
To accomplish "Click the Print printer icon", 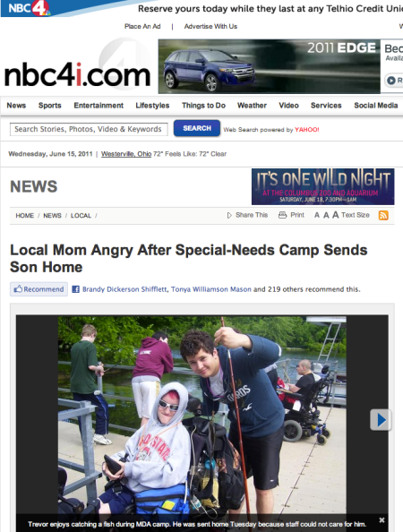I will (x=282, y=215).
